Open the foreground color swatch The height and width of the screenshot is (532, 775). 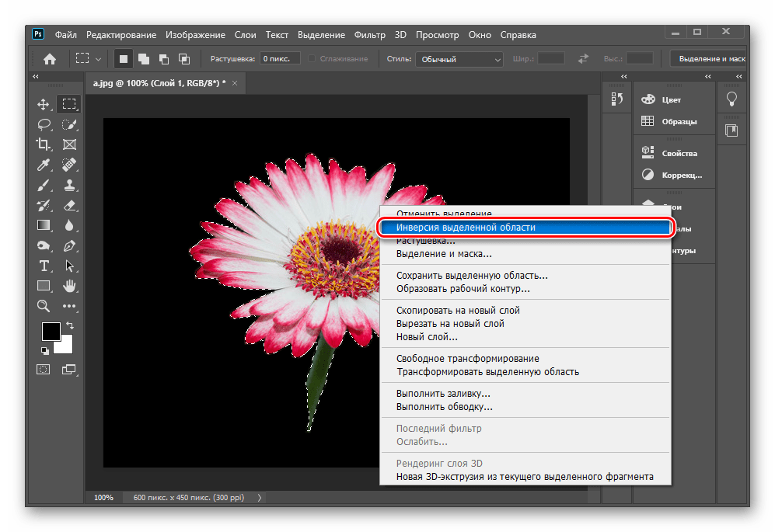point(51,332)
